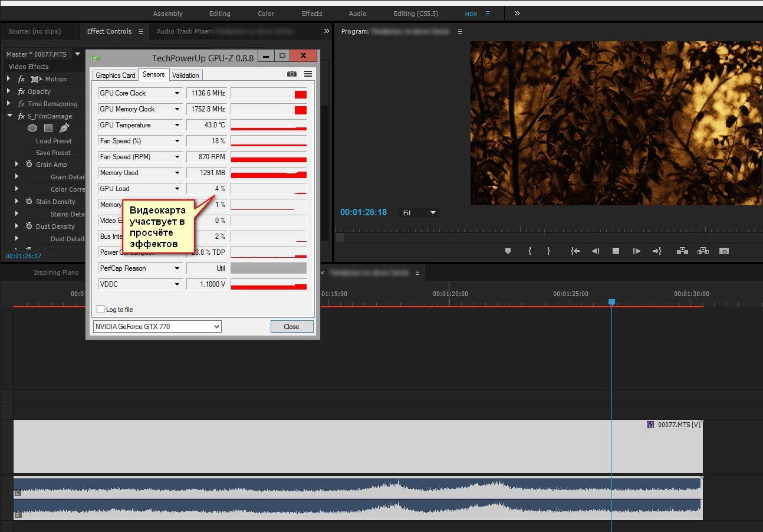This screenshot has width=763, height=532.
Task: Click the VDDC sensor dropdown arrow
Action: [177, 284]
